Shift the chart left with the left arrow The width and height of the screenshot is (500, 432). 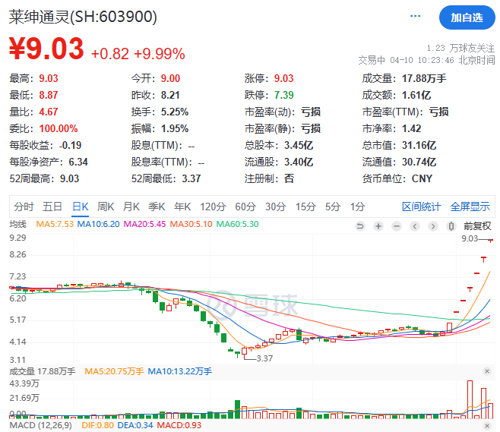pyautogui.click(x=415, y=227)
